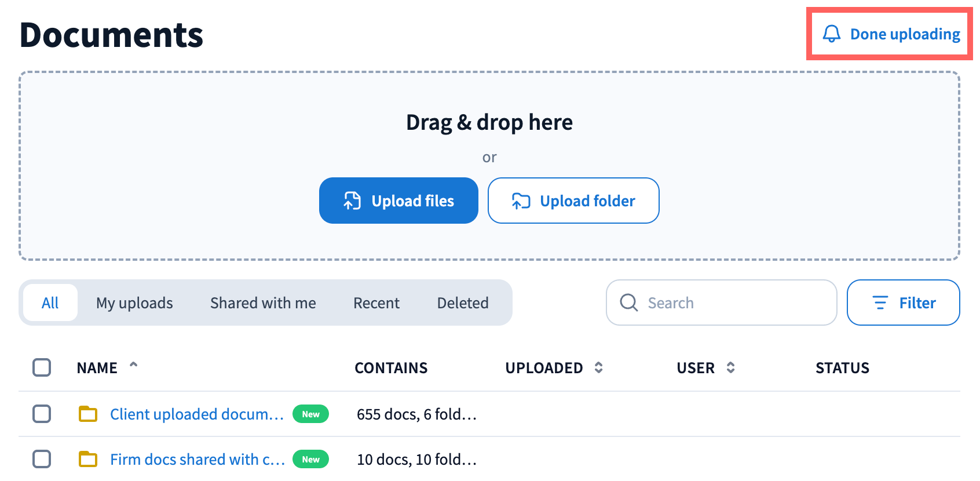The width and height of the screenshot is (980, 481).
Task: Toggle sort arrows on Uploaded column
Action: pyautogui.click(x=598, y=367)
